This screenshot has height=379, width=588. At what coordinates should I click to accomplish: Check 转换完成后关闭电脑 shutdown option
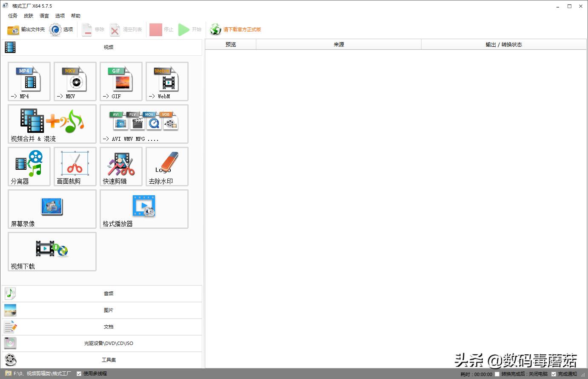tap(496, 373)
